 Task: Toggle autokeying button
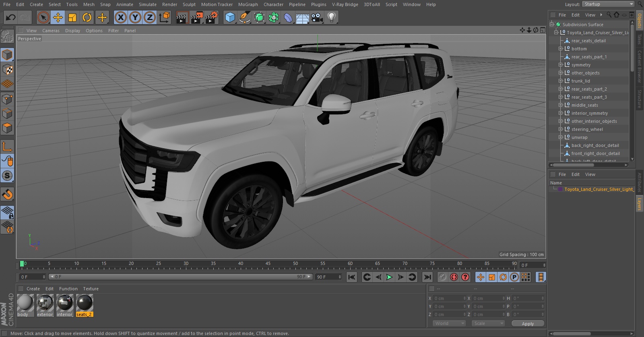(x=454, y=277)
